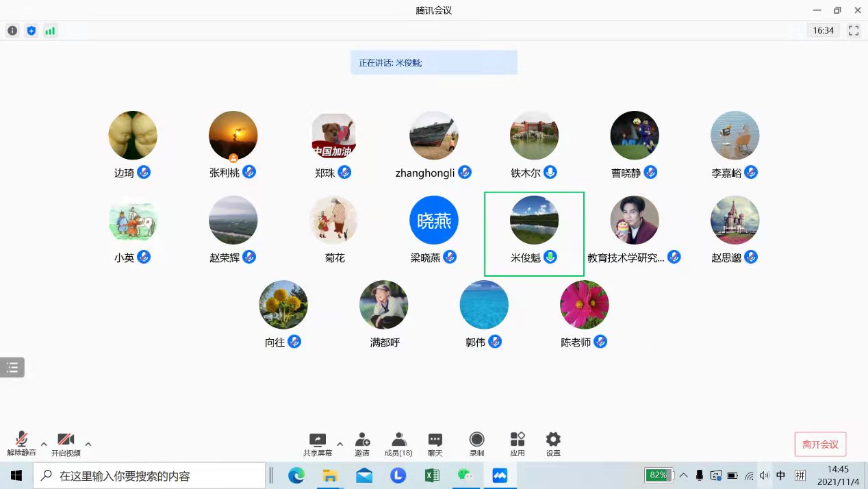Click the 离开会议 leave meeting button

point(820,444)
